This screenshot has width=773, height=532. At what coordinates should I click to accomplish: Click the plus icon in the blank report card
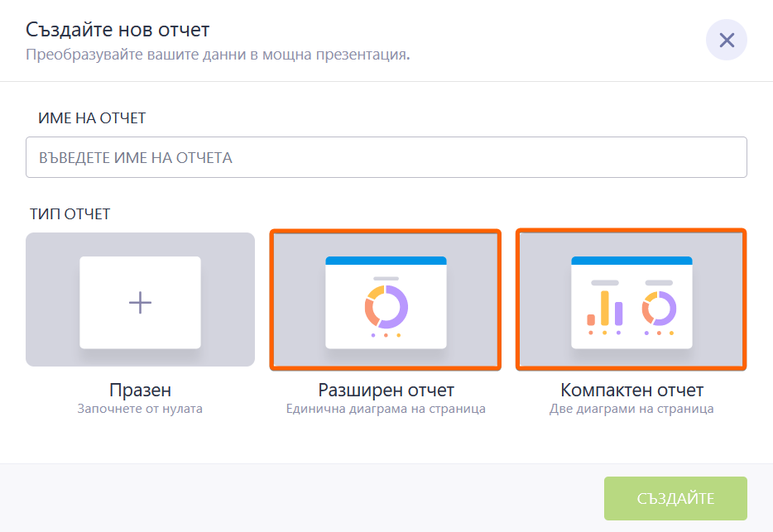point(140,303)
